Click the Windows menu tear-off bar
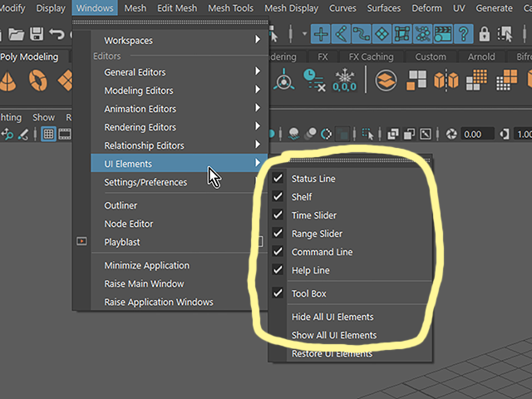Screen dimensions: 532x399 tap(170, 22)
